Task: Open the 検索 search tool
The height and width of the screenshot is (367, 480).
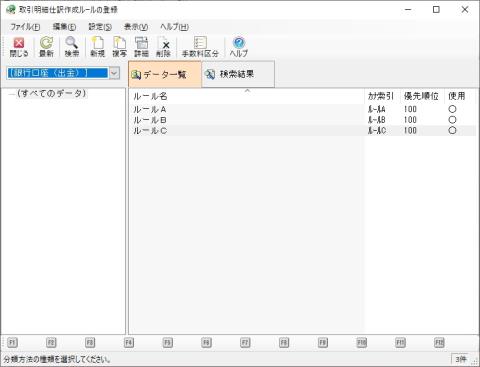Action: coord(72,47)
